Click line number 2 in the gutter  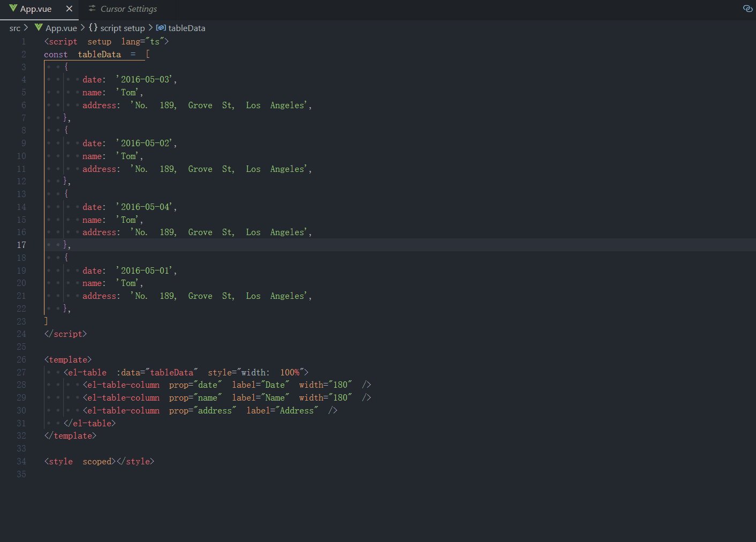point(24,54)
